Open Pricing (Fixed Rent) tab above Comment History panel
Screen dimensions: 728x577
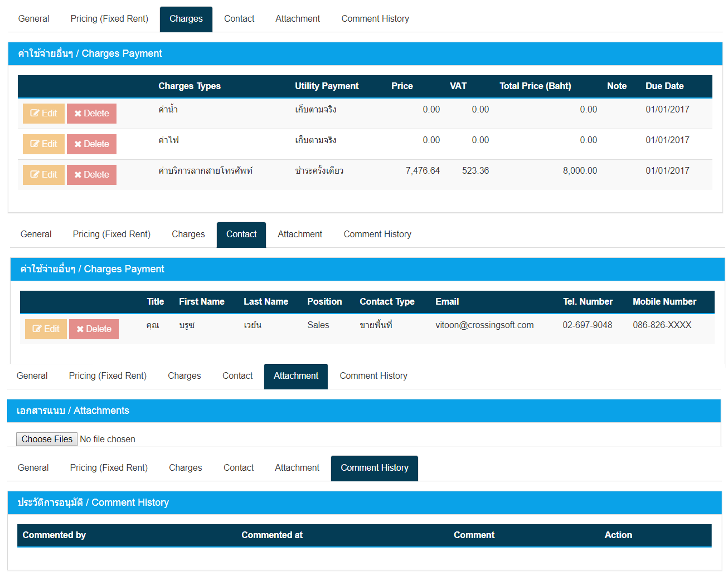coord(109,468)
